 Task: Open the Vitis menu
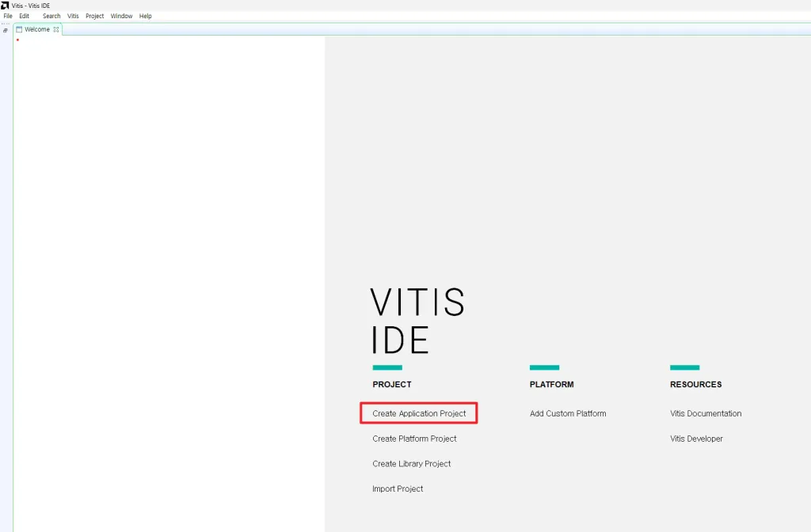[x=73, y=16]
